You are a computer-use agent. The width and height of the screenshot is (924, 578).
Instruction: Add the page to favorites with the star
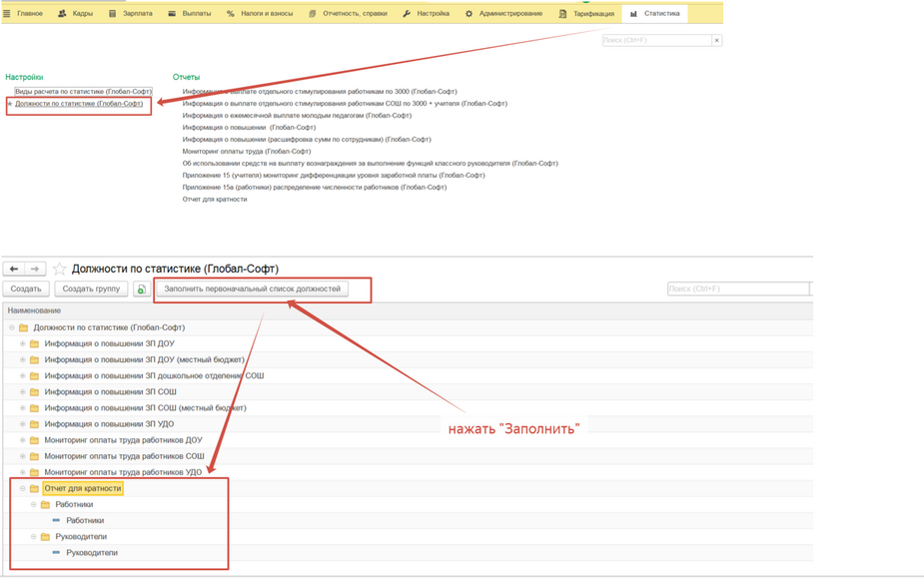60,269
